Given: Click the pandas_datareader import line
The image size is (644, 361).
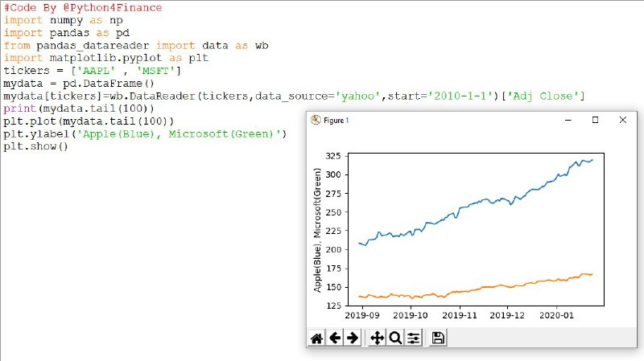Looking at the screenshot, I should [136, 46].
